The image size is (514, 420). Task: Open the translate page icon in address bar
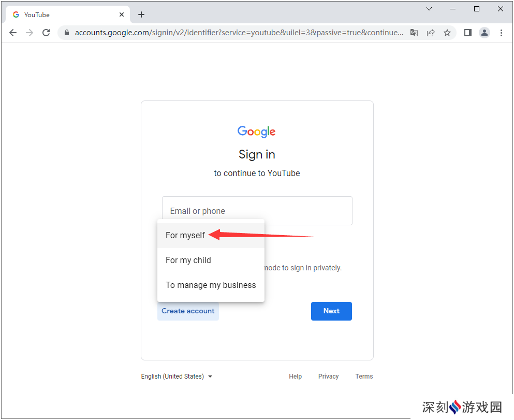tap(414, 33)
